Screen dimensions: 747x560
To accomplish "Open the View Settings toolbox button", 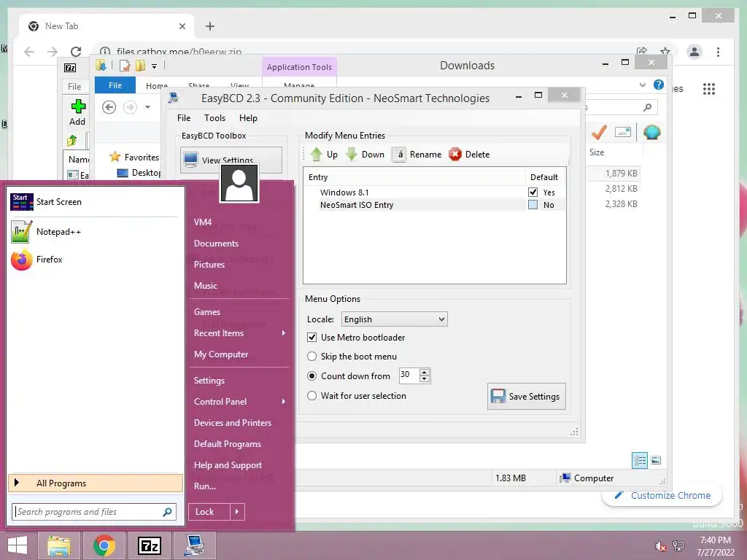I will point(231,160).
